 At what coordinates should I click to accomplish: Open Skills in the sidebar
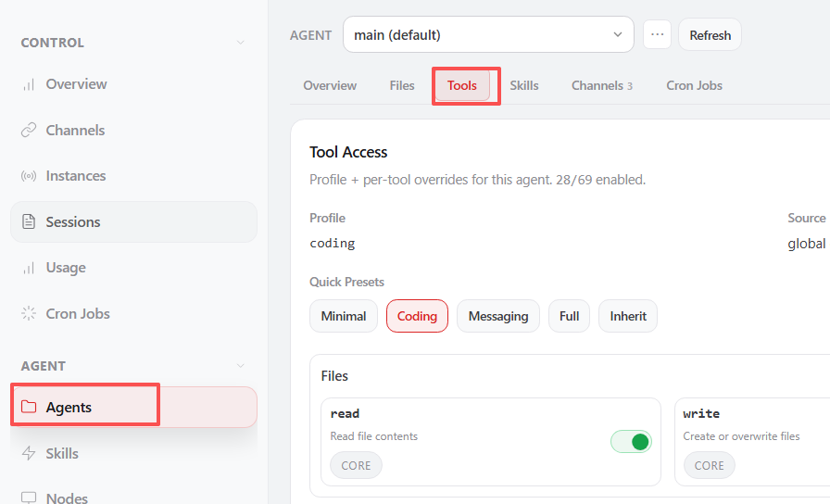(x=133, y=453)
